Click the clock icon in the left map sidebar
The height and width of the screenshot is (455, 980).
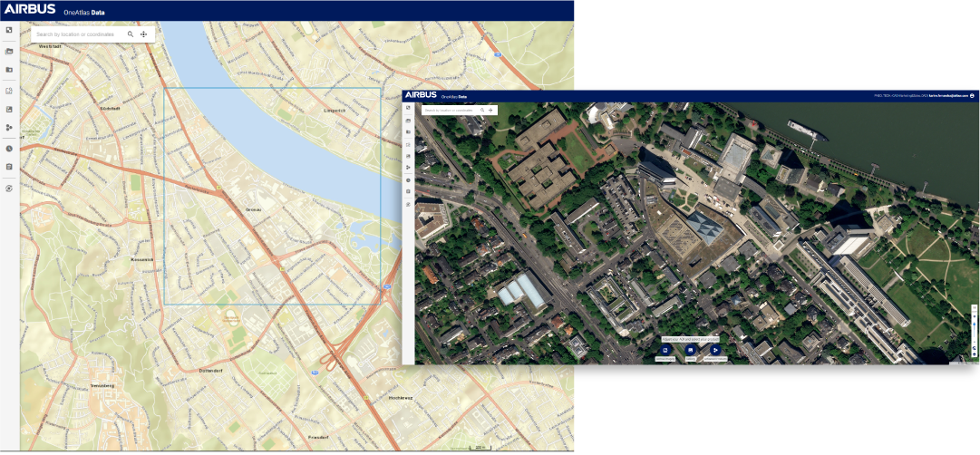[9, 149]
